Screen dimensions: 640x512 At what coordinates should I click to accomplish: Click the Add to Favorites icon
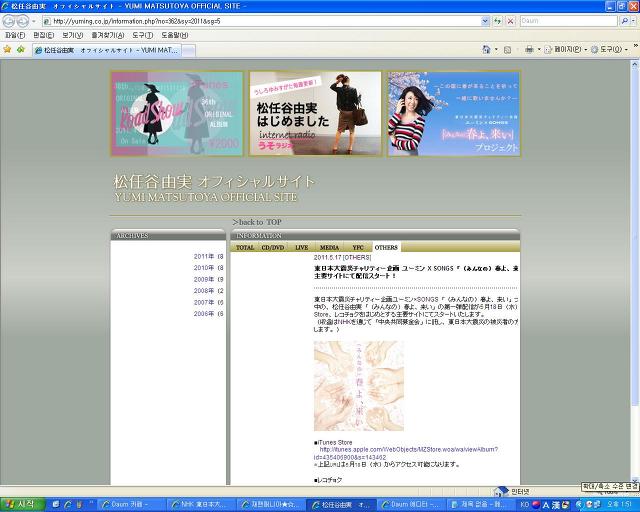tap(20, 49)
